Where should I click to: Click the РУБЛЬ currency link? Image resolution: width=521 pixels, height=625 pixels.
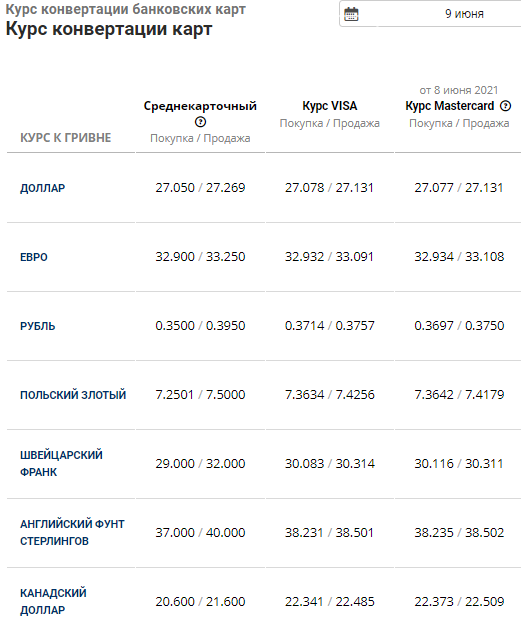37,326
